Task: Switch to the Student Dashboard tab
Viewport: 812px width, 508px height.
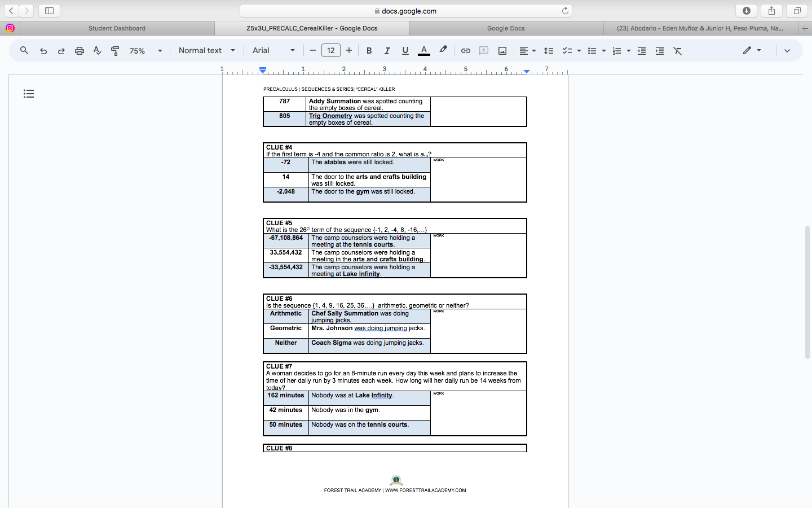Action: [x=117, y=28]
